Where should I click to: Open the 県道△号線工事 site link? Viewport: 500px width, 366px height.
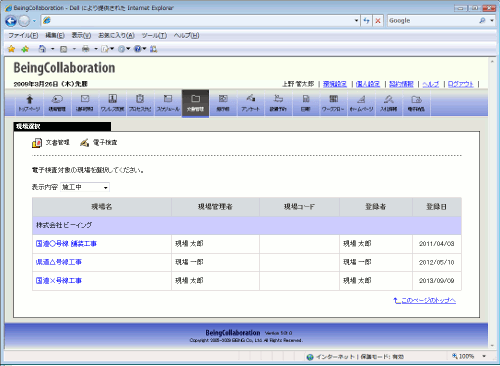click(59, 262)
